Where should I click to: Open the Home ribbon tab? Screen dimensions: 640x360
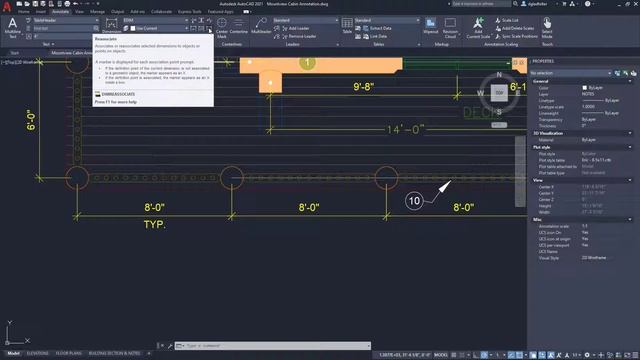24,12
